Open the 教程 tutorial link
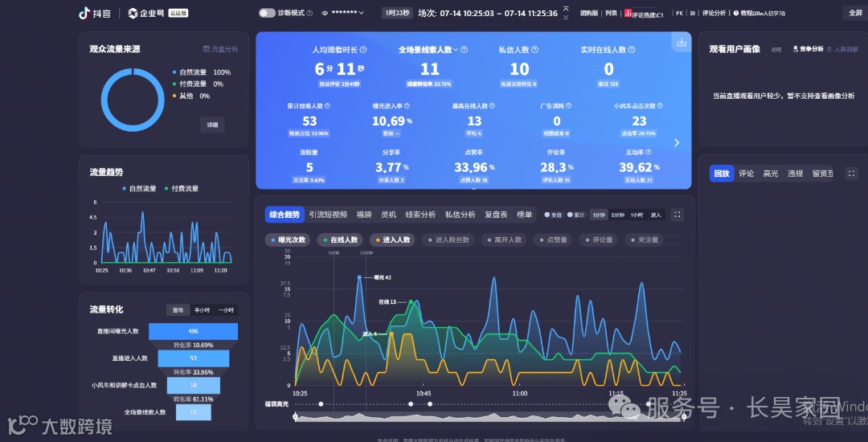868x442 pixels. tap(759, 14)
